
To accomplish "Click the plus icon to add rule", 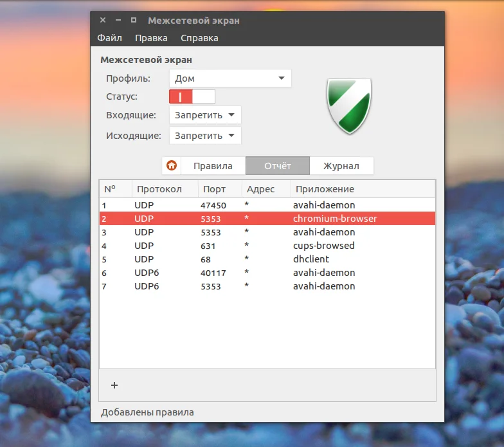I will 114,385.
